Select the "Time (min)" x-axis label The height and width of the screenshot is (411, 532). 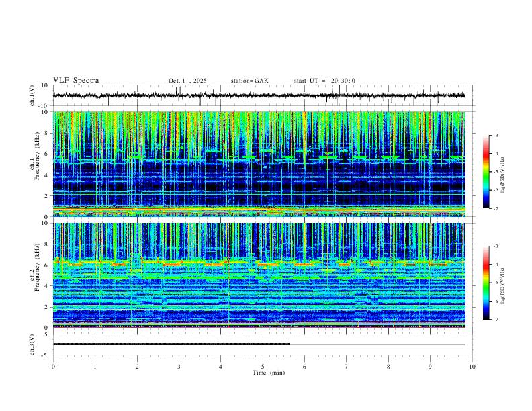(269, 373)
